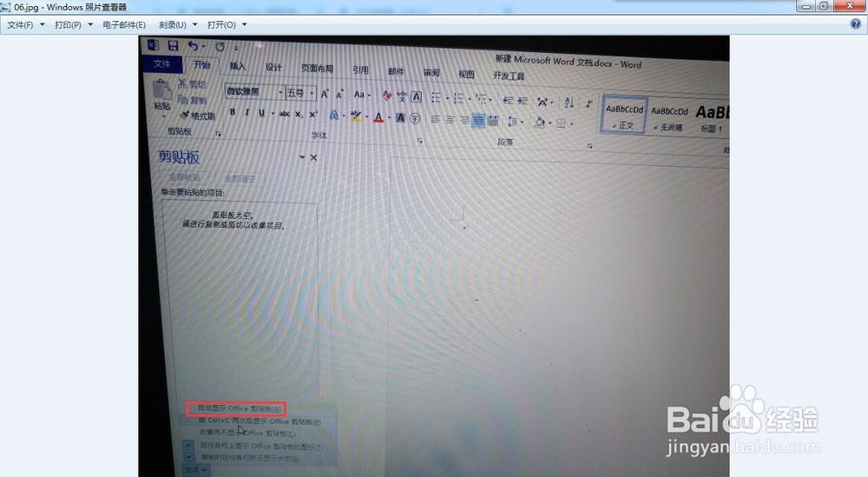This screenshot has height=477, width=868.
Task: Click the Show/Hide paragraph marks icon
Action: point(589,103)
